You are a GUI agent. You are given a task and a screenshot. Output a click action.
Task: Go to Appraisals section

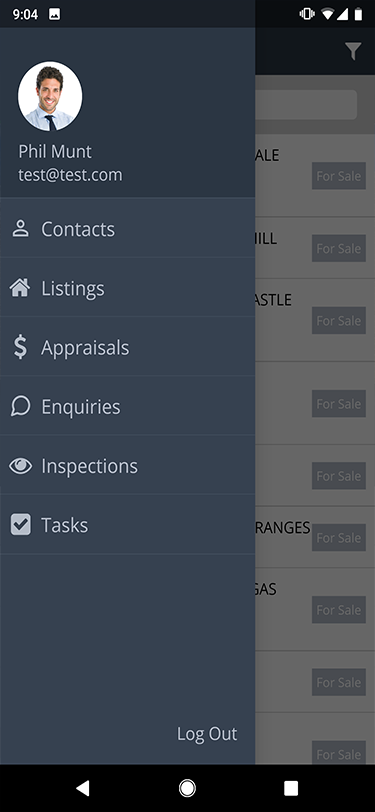[x=127, y=346]
